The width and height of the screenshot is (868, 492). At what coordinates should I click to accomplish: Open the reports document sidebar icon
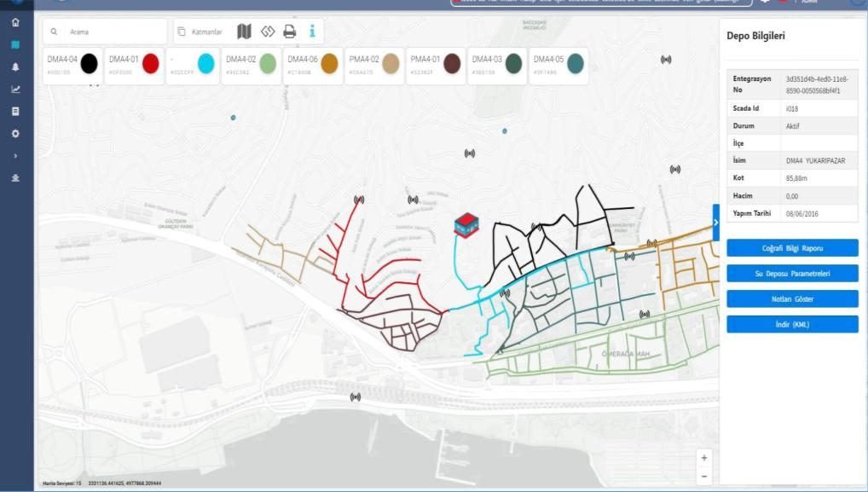coord(15,111)
